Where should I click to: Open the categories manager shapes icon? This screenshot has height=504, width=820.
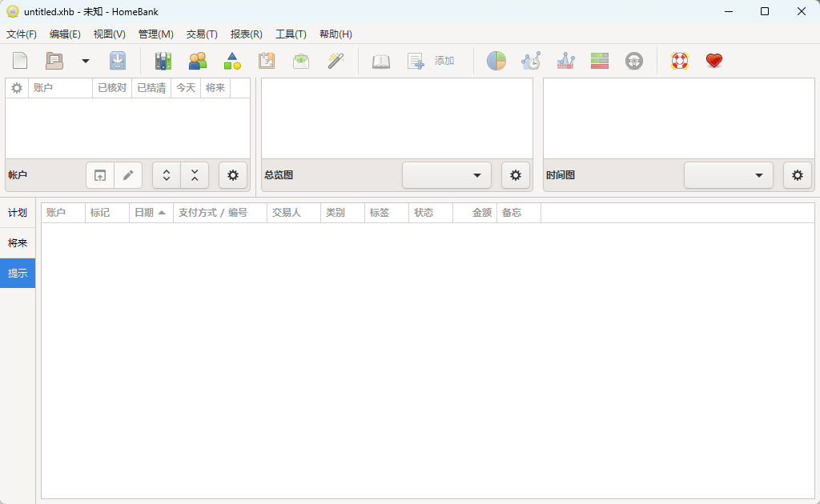tap(232, 61)
